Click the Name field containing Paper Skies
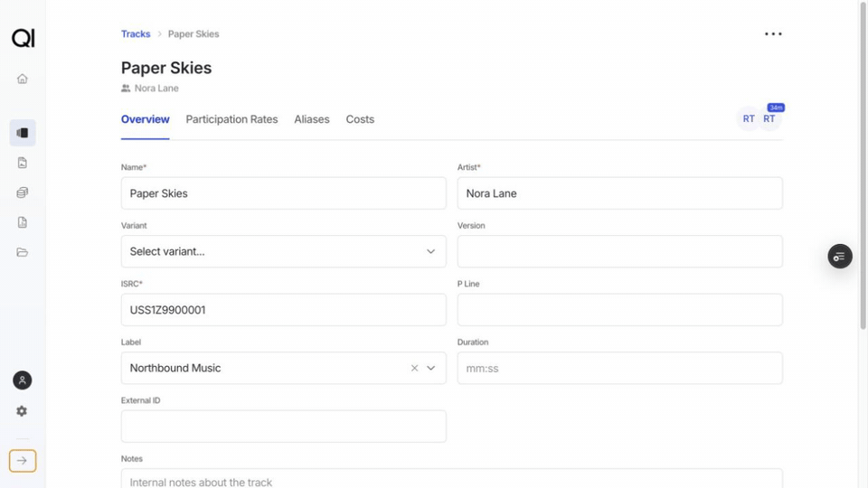 (283, 193)
